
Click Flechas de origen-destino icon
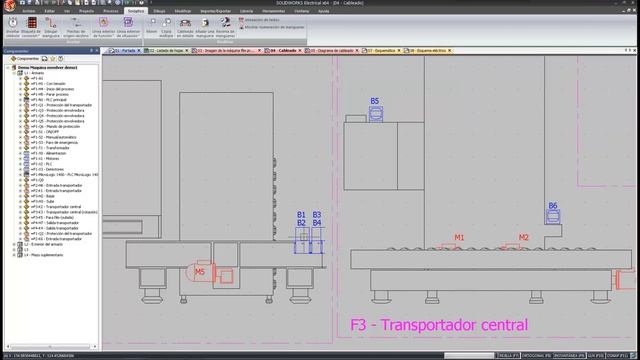click(76, 27)
